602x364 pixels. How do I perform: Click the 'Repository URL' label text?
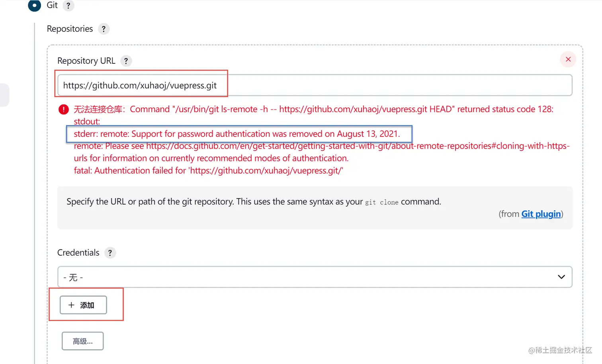point(86,61)
